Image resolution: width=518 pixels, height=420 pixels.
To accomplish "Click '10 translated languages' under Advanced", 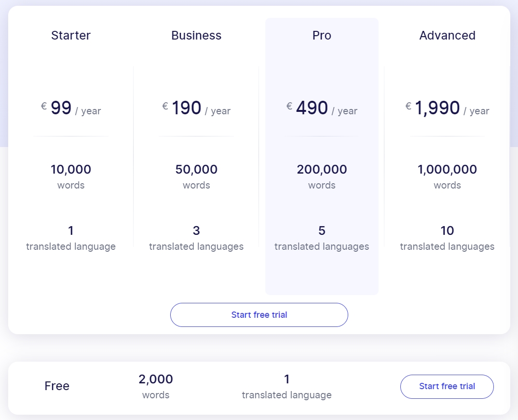I will click(447, 238).
